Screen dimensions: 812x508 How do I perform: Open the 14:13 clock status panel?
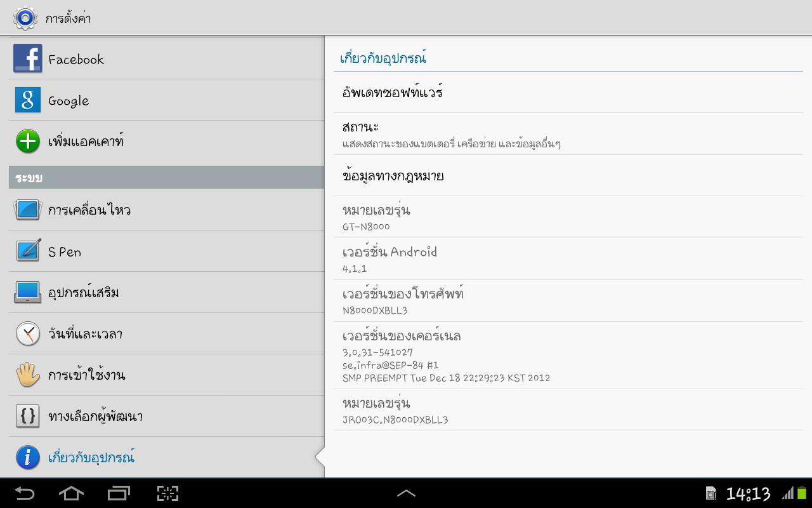(x=748, y=493)
